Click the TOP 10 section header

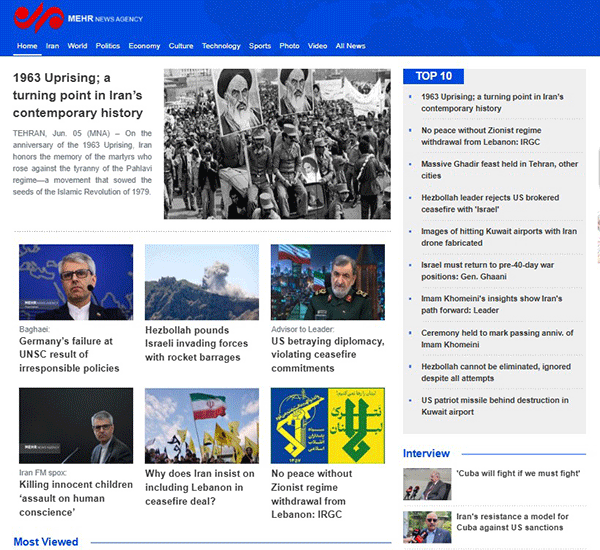pyautogui.click(x=434, y=76)
